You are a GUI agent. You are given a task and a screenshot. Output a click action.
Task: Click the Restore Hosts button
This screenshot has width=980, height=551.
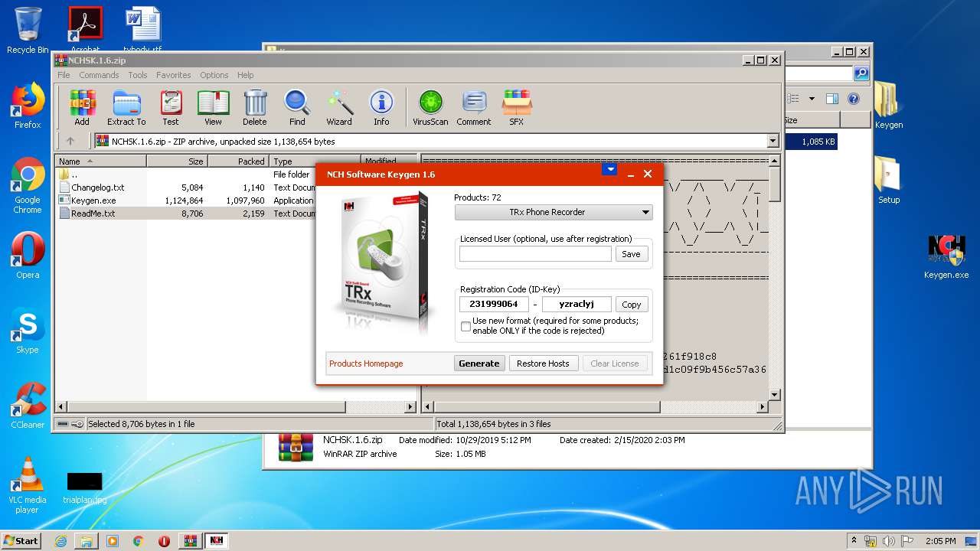(x=543, y=364)
